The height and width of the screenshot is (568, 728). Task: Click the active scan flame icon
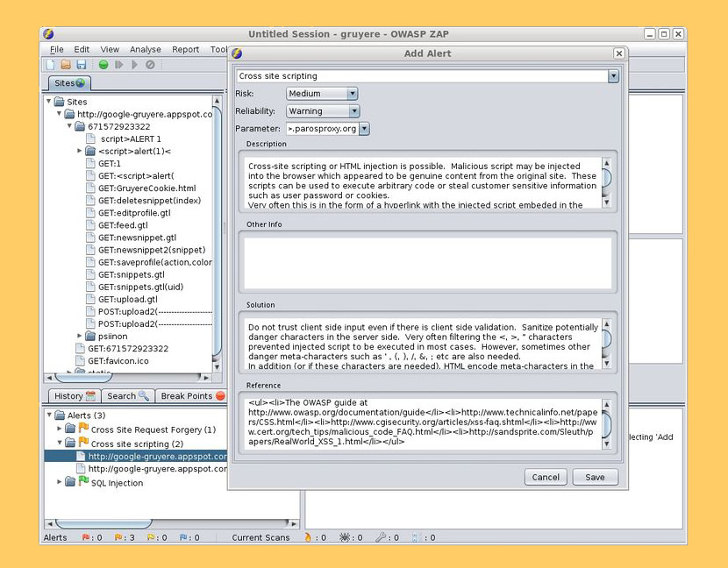[308, 537]
